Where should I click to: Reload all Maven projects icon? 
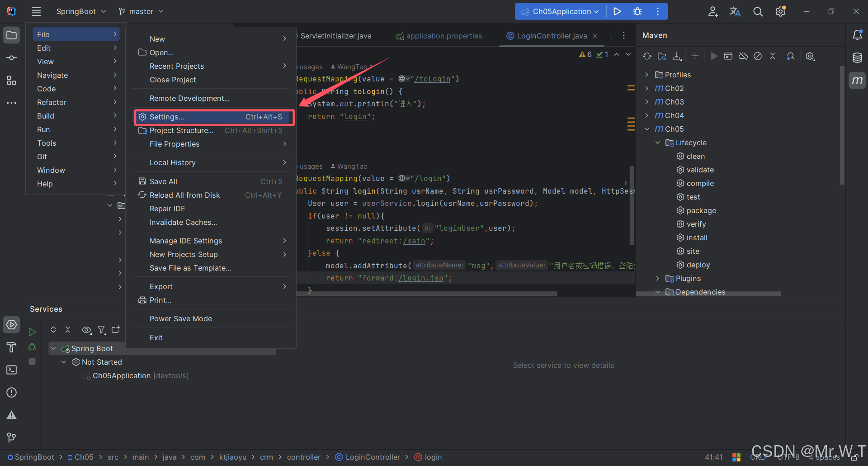[x=647, y=56]
